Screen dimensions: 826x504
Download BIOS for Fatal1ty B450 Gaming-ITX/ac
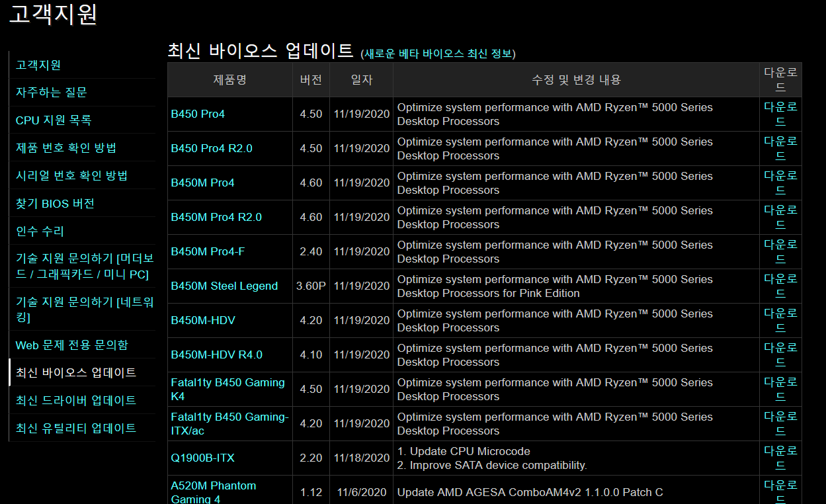[x=780, y=423]
